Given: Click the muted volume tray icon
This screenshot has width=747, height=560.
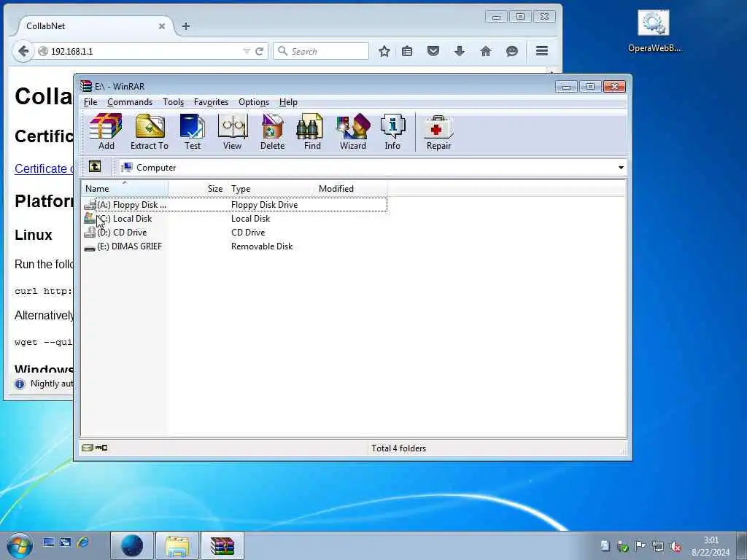Looking at the screenshot, I should click(x=675, y=546).
